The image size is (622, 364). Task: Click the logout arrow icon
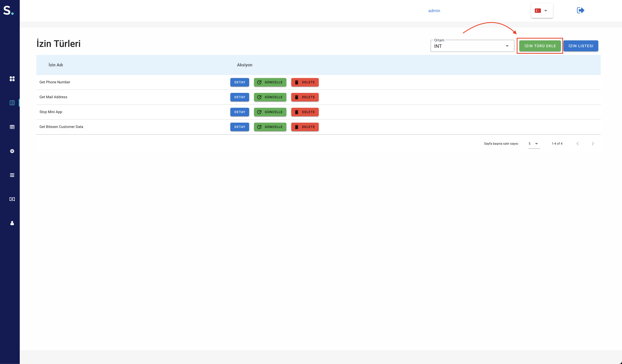(580, 10)
